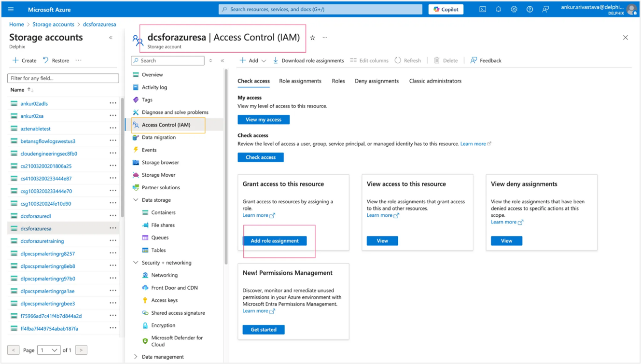Open Events from the sidebar
The height and width of the screenshot is (364, 641).
[149, 150]
